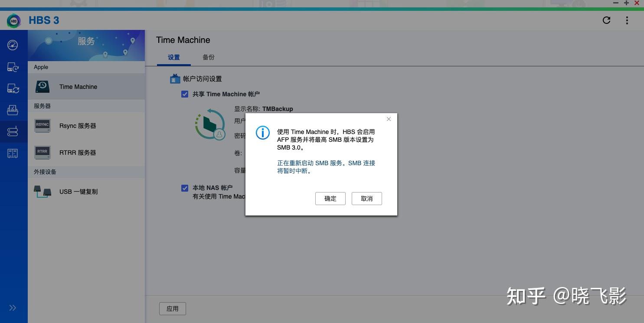This screenshot has height=323, width=644.
Task: Open the storage spaces sidebar icon
Action: (x=13, y=153)
